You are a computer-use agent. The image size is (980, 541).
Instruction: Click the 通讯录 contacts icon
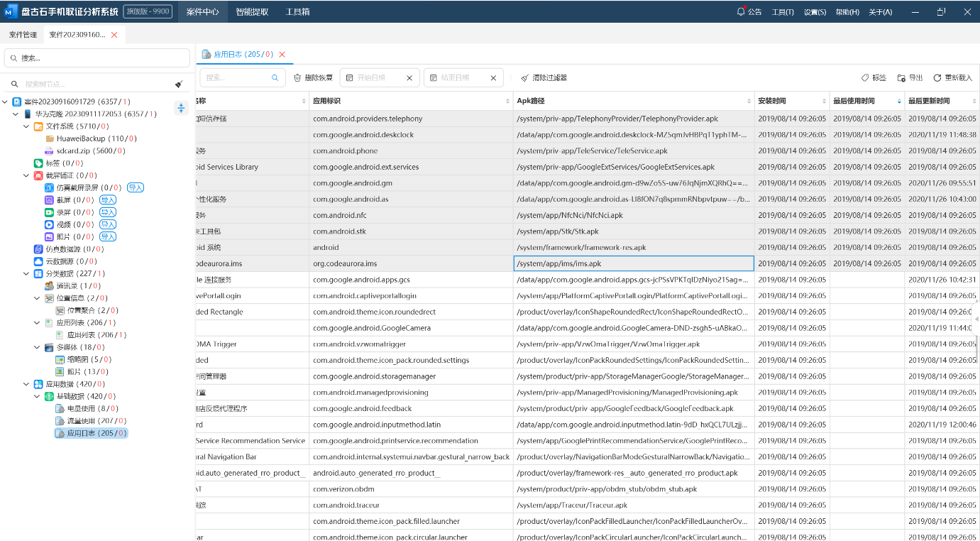coord(50,285)
